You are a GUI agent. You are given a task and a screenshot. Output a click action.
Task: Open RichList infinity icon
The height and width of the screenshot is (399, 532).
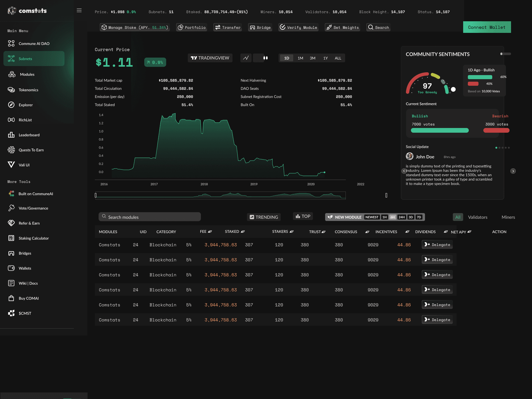[11, 120]
